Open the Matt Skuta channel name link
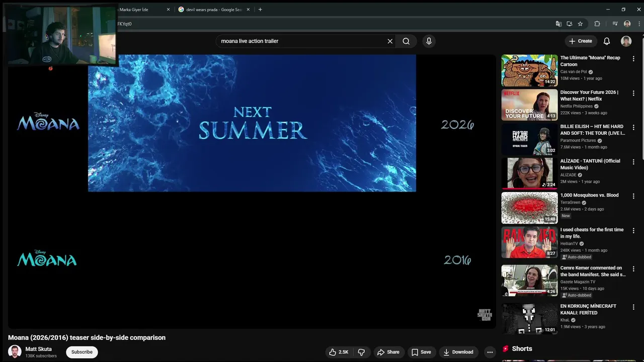Viewport: 644px width, 362px height. click(39, 349)
